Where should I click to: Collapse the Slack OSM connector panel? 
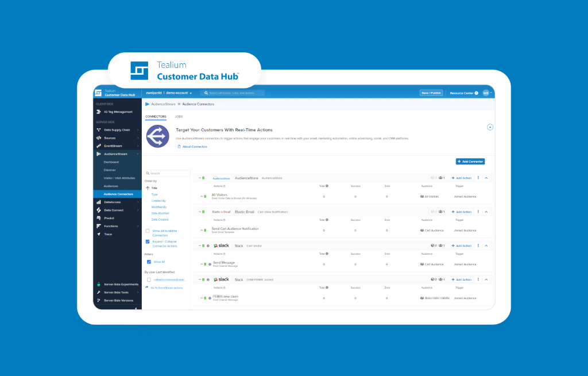coord(486,279)
